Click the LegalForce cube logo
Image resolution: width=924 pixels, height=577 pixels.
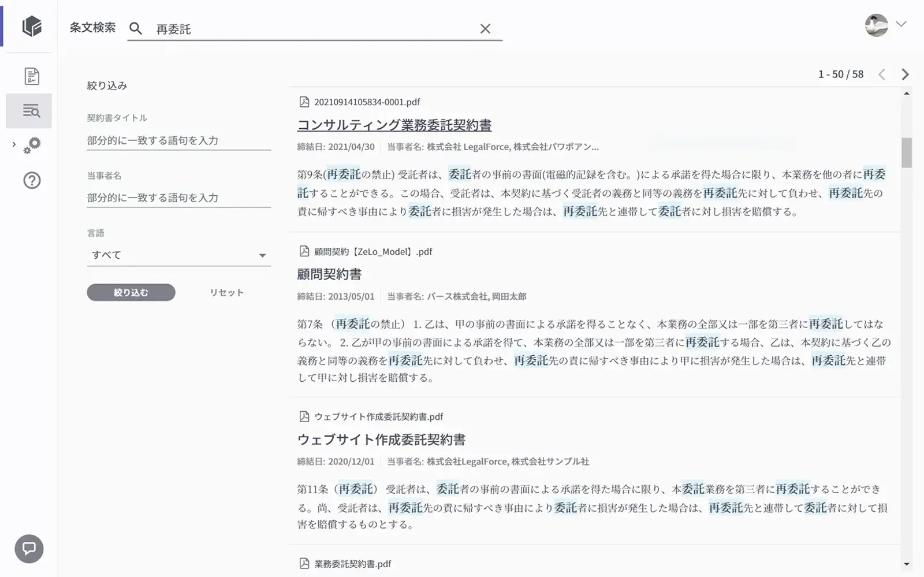pos(32,26)
